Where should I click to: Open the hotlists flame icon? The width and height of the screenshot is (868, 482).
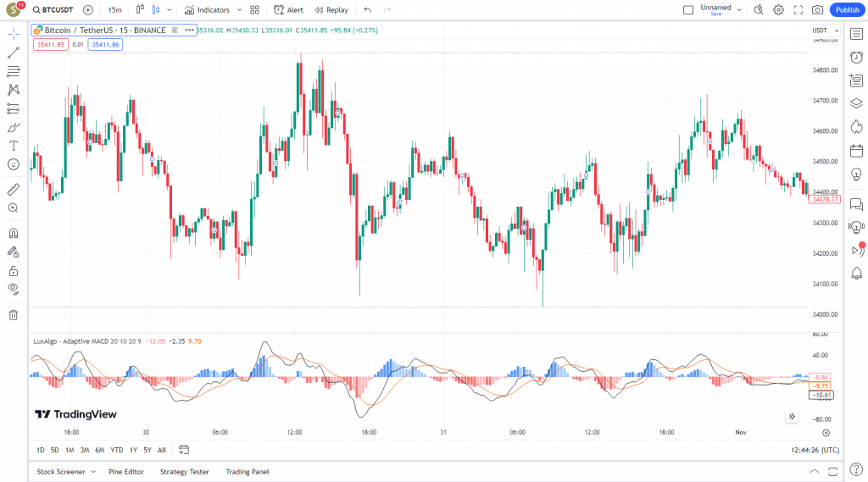[x=856, y=127]
